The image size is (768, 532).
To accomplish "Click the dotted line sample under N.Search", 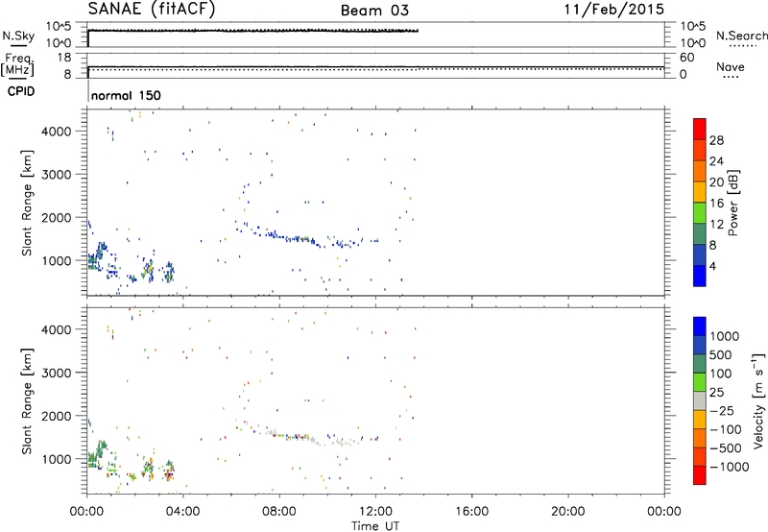I will [742, 46].
